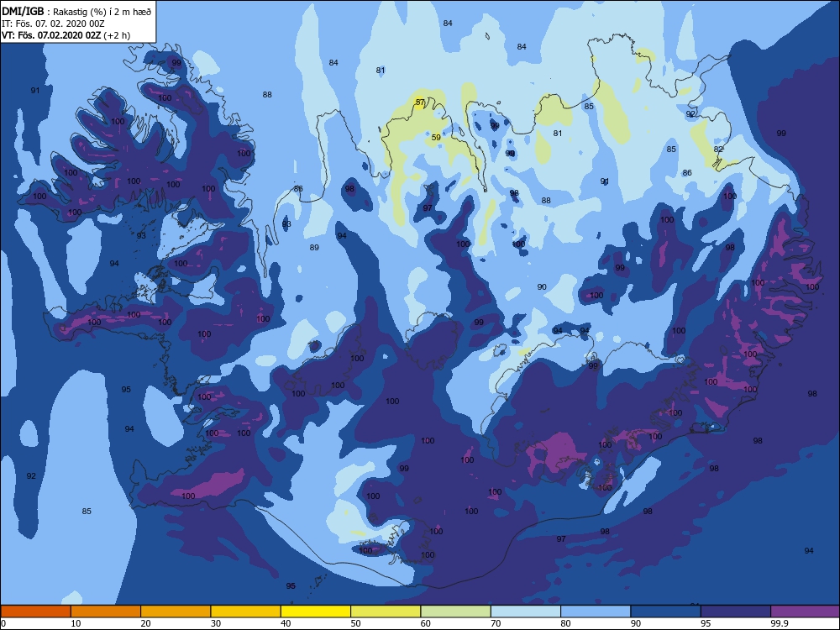Select the bright yellow 40–50 legend swatch
Image resolution: width=840 pixels, height=630 pixels.
click(316, 612)
